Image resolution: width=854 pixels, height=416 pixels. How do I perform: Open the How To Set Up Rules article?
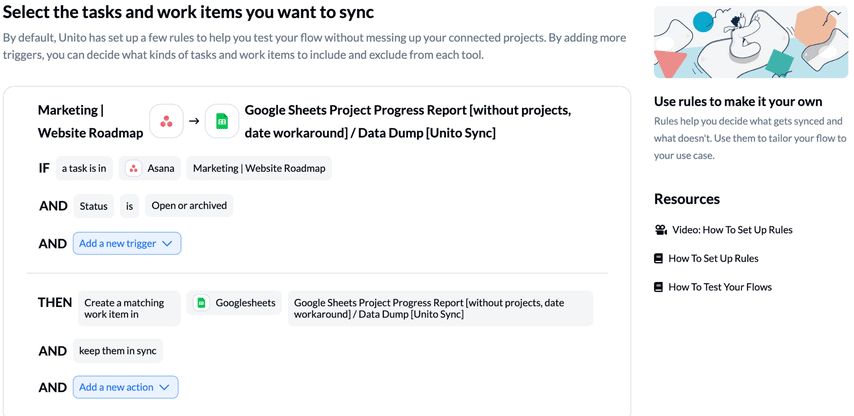(713, 259)
